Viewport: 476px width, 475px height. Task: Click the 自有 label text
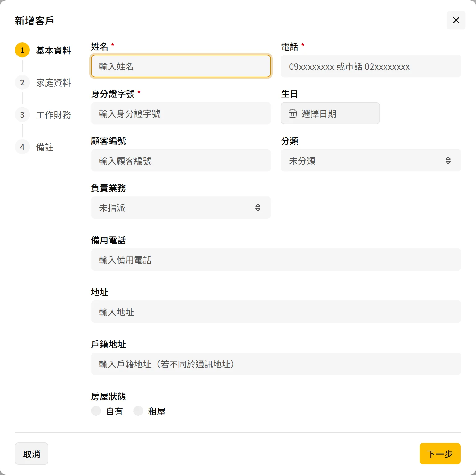coord(114,411)
